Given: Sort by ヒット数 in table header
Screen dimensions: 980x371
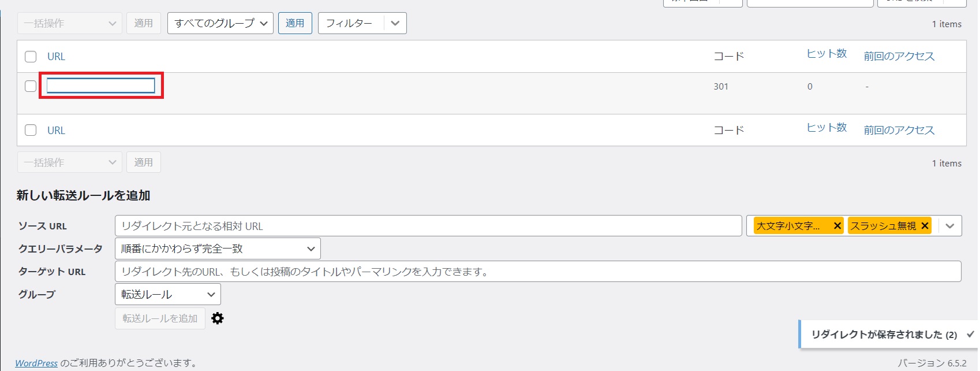Looking at the screenshot, I should point(826,54).
